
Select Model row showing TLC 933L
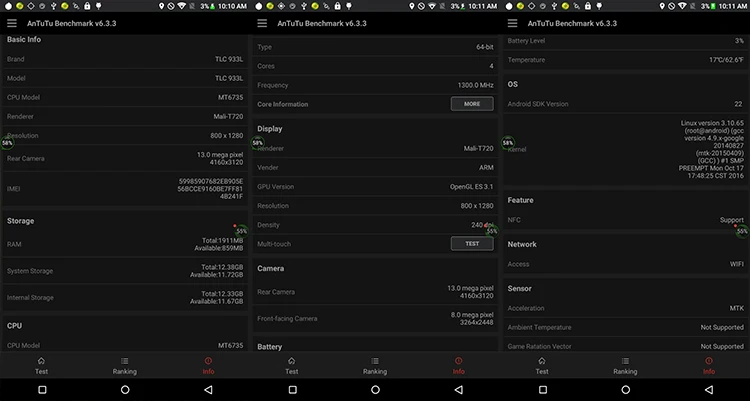[x=125, y=78]
